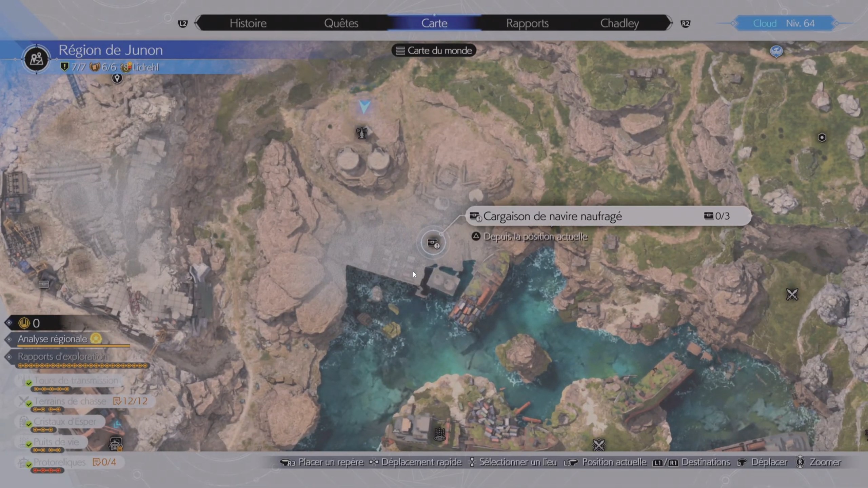Click Depuis la position actuelle
Screen dimensions: 868x488
[535, 237]
